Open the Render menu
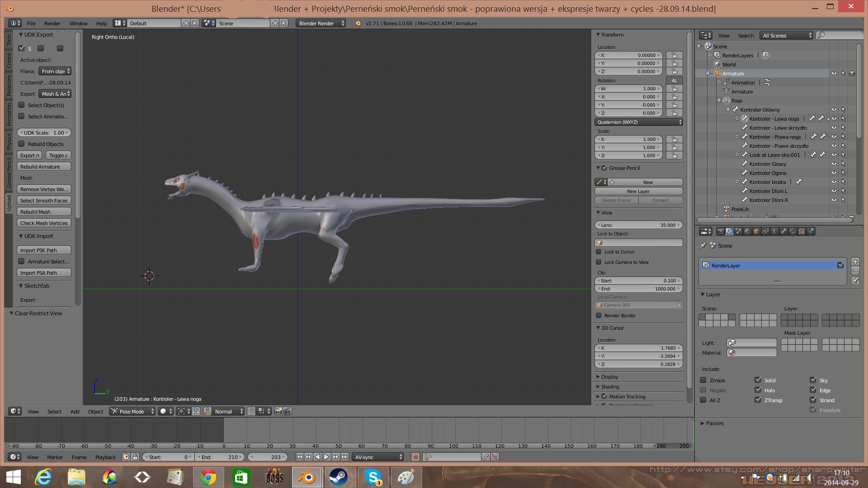Screen dimensions: 868x488 pos(52,23)
